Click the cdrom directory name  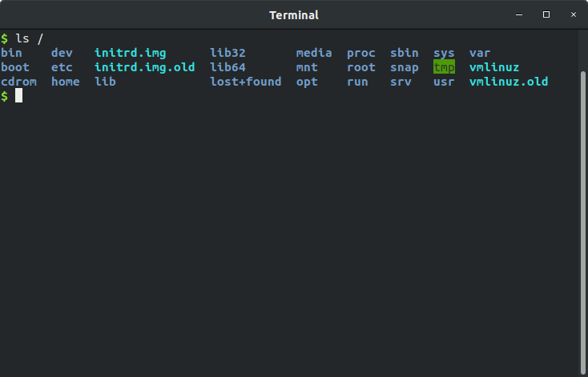(x=18, y=82)
